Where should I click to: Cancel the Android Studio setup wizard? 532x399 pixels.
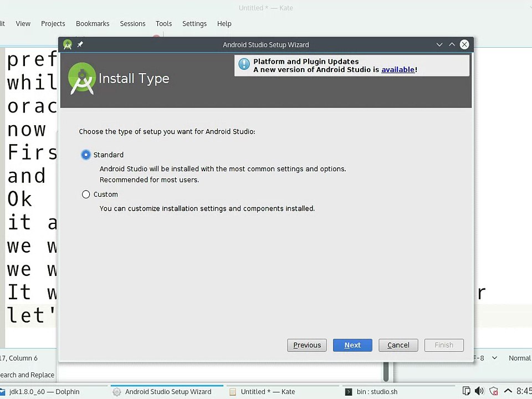[x=398, y=345]
